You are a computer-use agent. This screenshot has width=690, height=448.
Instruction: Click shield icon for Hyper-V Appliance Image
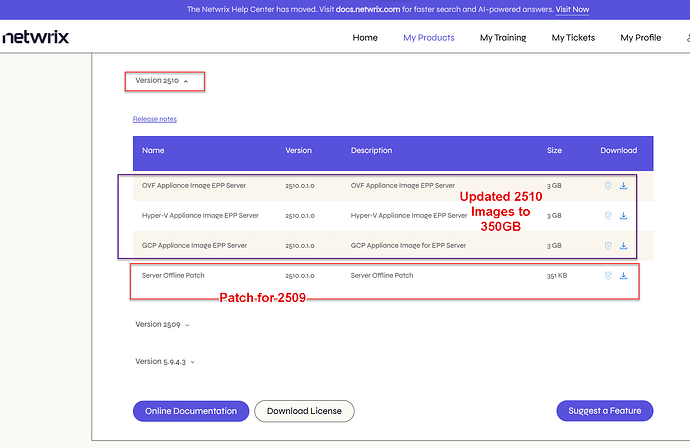608,216
